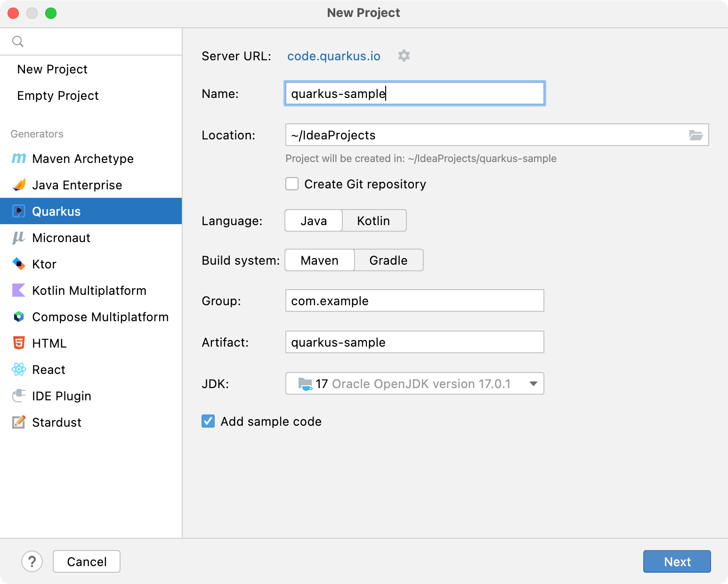Image resolution: width=728 pixels, height=584 pixels.
Task: Enable Create Git repository checkbox
Action: pos(292,184)
